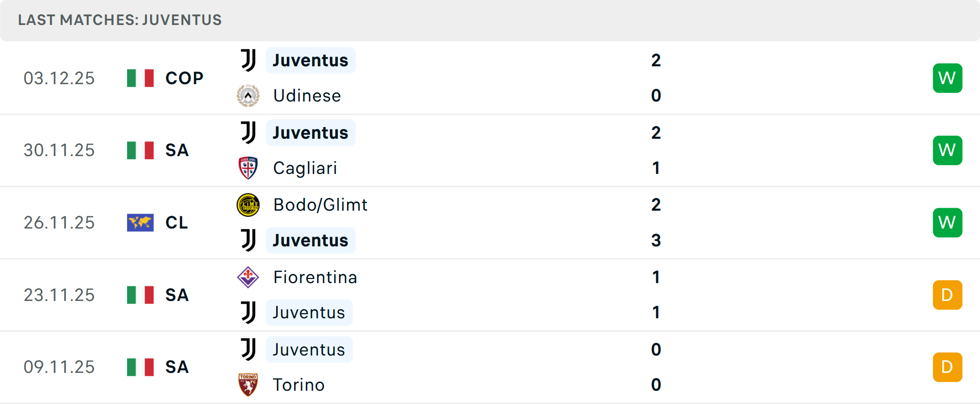Click the CL competition label

point(177,222)
